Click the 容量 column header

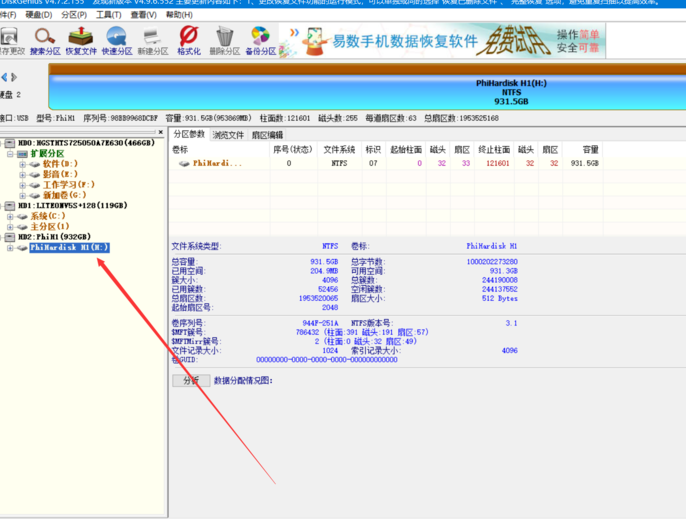tap(582, 150)
